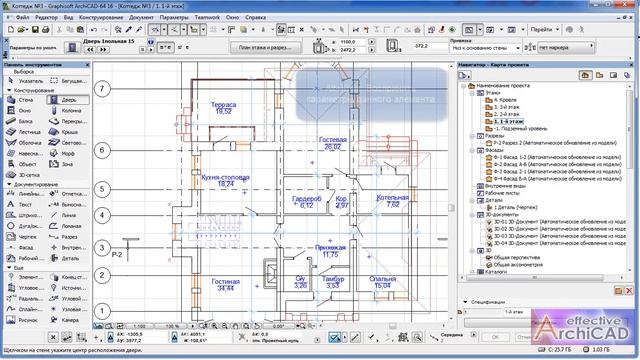Select the Дверь (Door) tool

(x=68, y=100)
